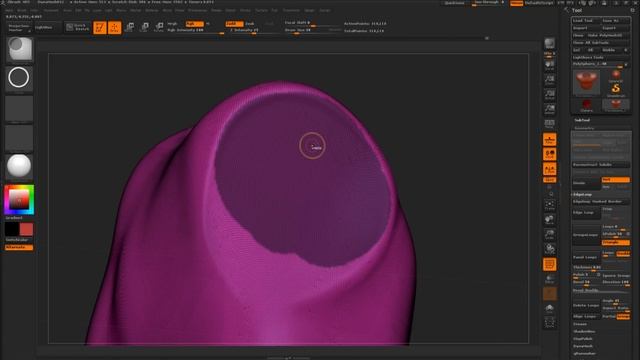Viewport: 640px width, 360px height.
Task: Collapse the Geometry section
Action: pyautogui.click(x=584, y=128)
